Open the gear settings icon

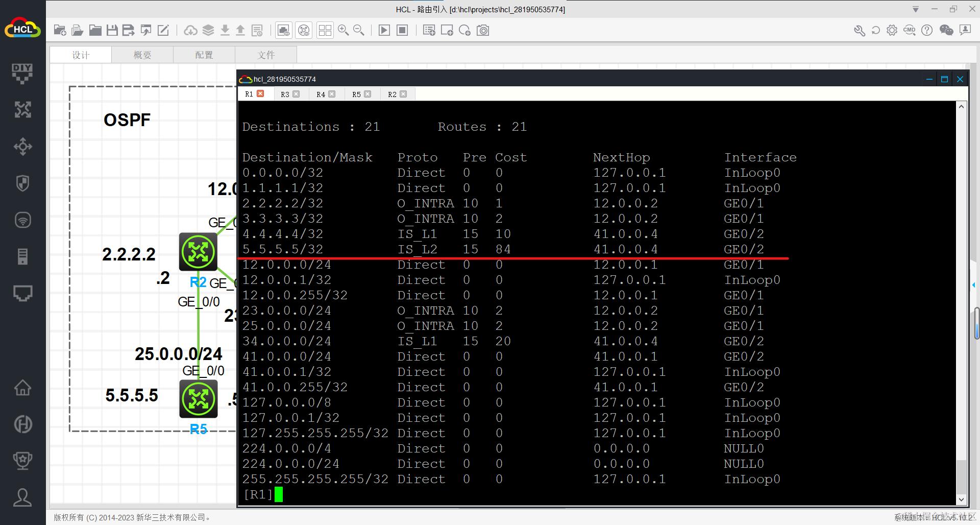pyautogui.click(x=892, y=30)
